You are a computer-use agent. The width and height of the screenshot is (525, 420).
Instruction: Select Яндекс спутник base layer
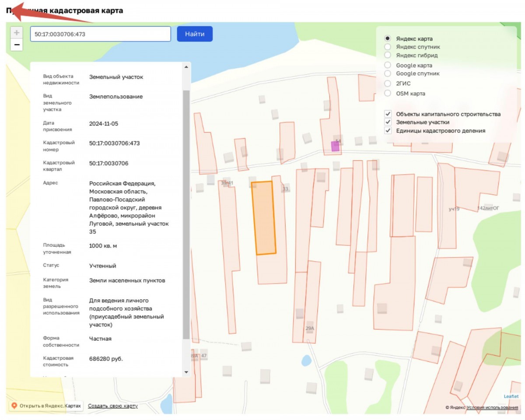tap(387, 47)
